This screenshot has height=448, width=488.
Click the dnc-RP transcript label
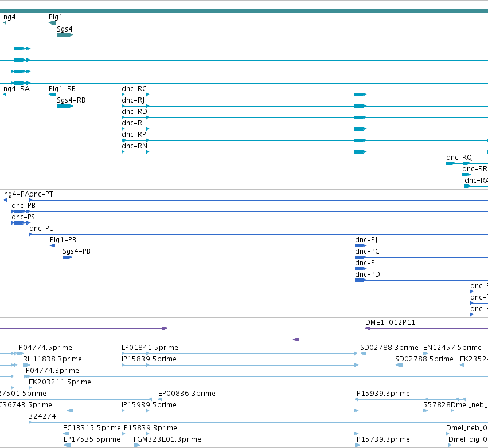134,135
